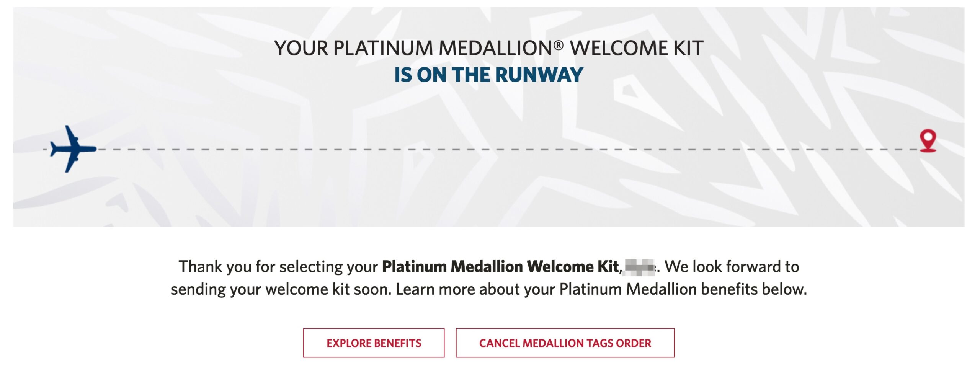Click the EXPLORE BENEFITS button

coord(374,343)
